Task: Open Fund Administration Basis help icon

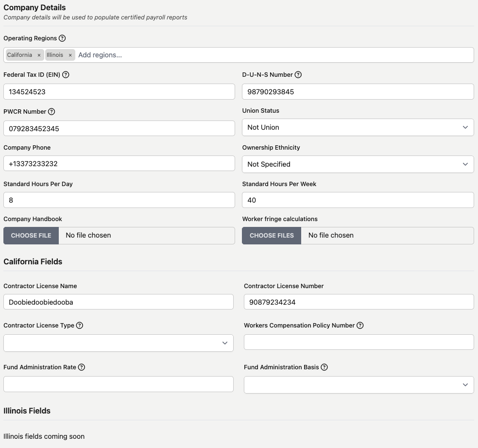Action: coord(324,367)
